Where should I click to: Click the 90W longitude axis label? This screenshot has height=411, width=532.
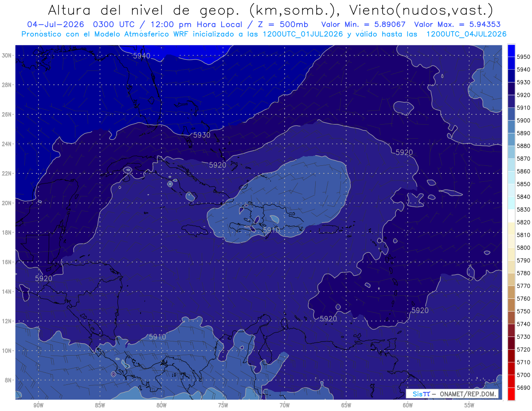[38, 405]
